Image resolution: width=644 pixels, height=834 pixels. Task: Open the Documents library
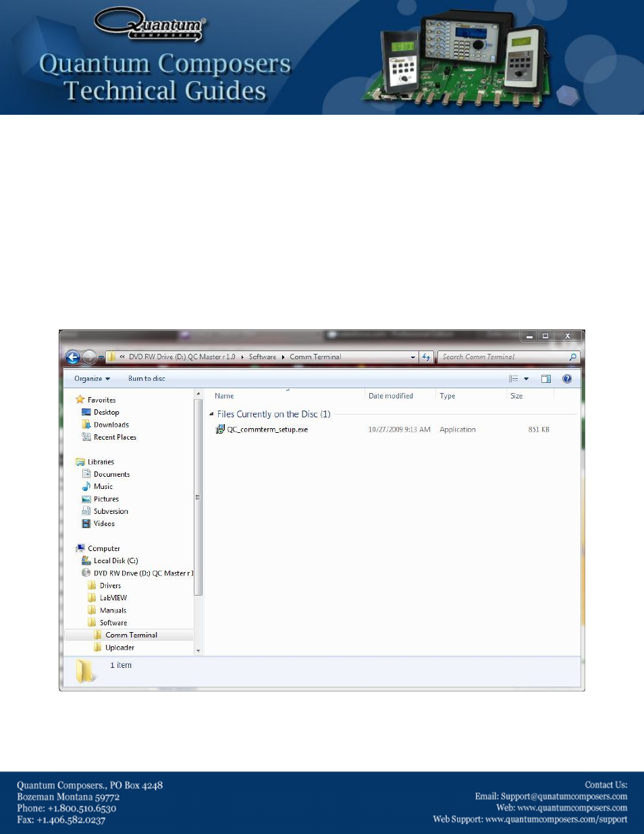tap(106, 474)
